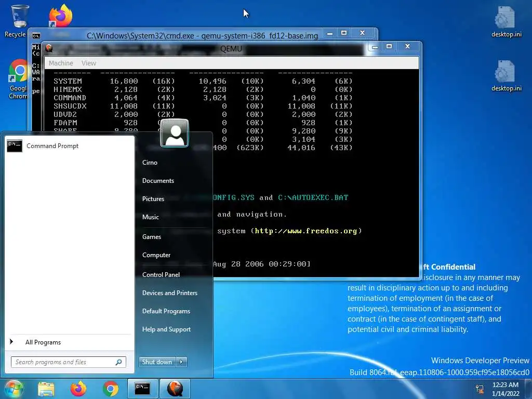Screen dimensions: 532x399
Task: Click the http://www.freedos.org text in QEMU
Action: 306,231
